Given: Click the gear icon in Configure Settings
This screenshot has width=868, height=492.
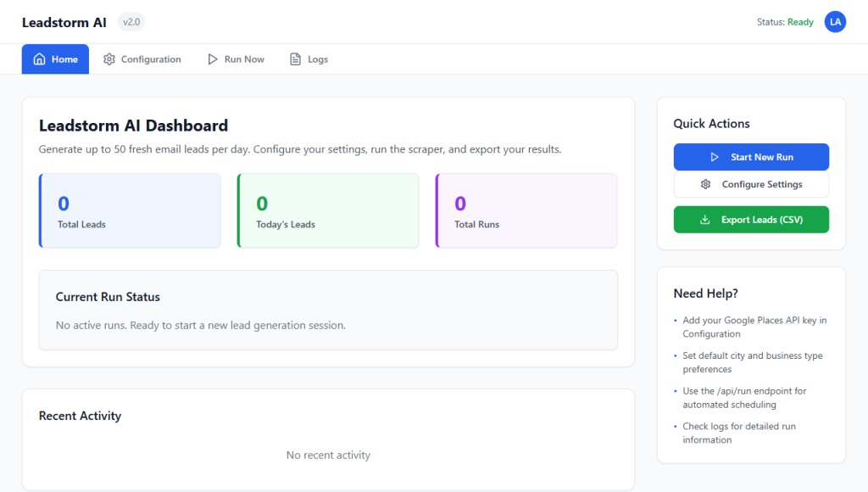Looking at the screenshot, I should coord(706,184).
